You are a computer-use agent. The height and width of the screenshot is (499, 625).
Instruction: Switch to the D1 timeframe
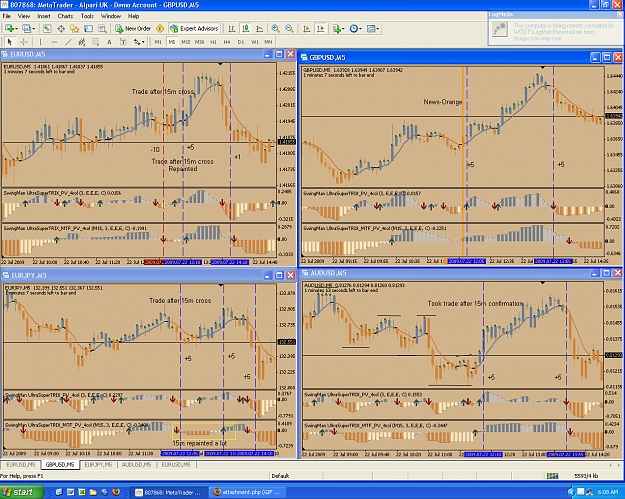click(x=241, y=42)
